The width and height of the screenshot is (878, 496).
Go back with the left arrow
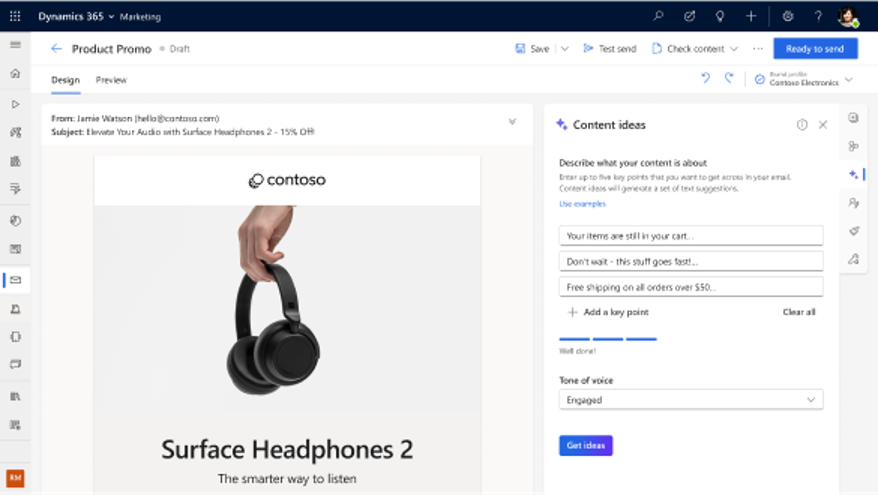coord(56,49)
